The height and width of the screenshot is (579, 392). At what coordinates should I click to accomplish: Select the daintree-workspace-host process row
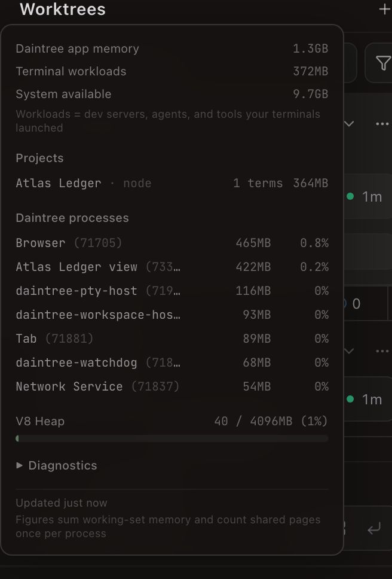click(172, 315)
